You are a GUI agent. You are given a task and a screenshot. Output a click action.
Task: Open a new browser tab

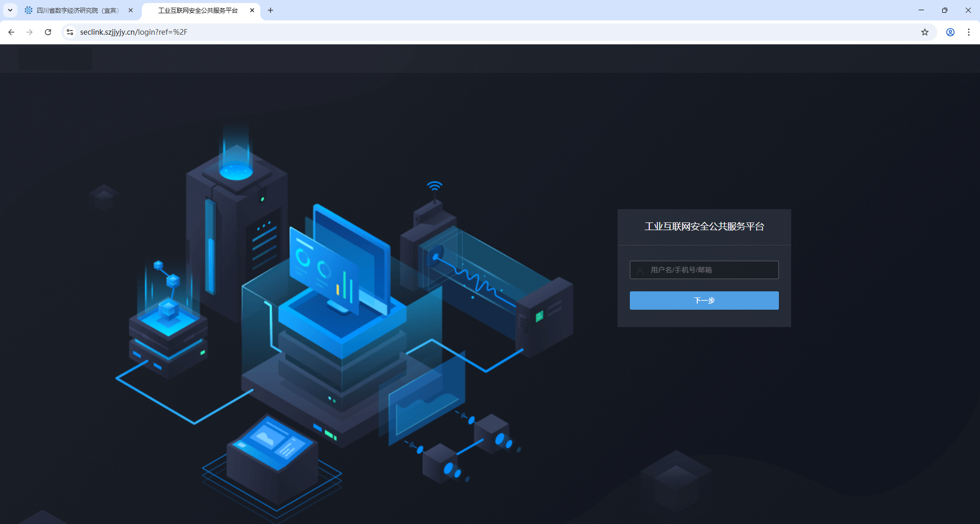pyautogui.click(x=271, y=10)
